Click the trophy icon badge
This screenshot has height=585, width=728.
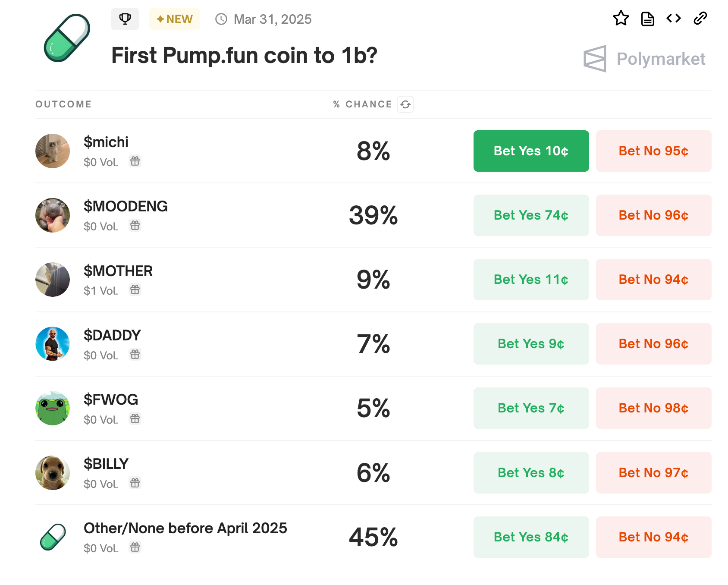125,19
